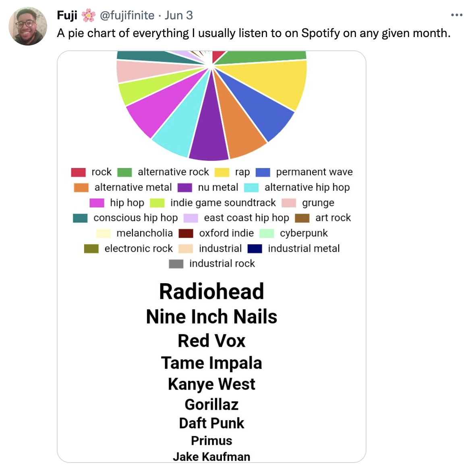The width and height of the screenshot is (476, 469).
Task: Select the red rock legend swatch
Action: tap(79, 172)
